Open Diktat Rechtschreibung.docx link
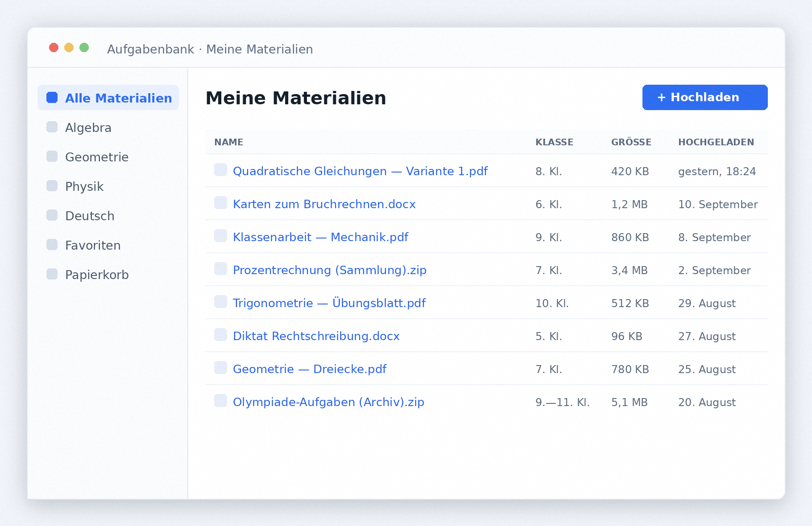 coord(316,336)
